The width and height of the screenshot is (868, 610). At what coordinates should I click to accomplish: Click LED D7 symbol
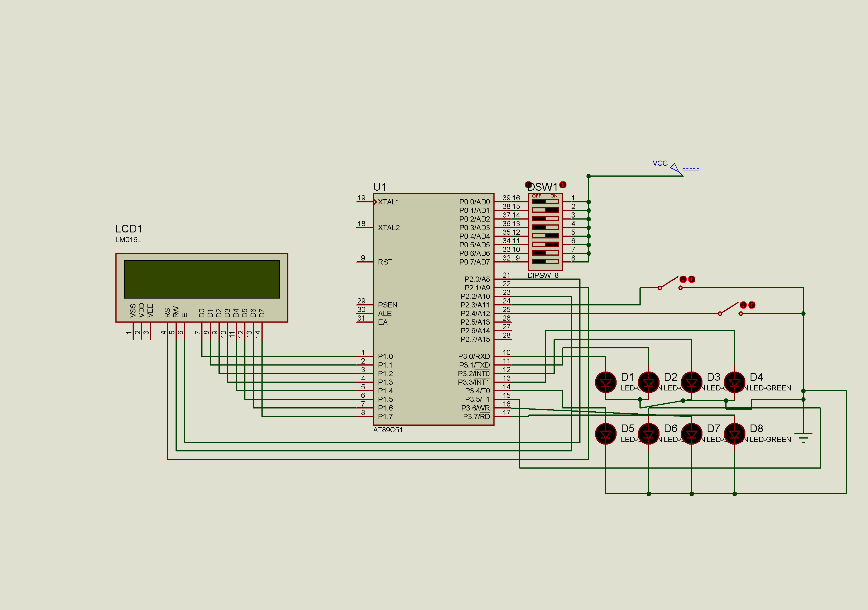692,434
